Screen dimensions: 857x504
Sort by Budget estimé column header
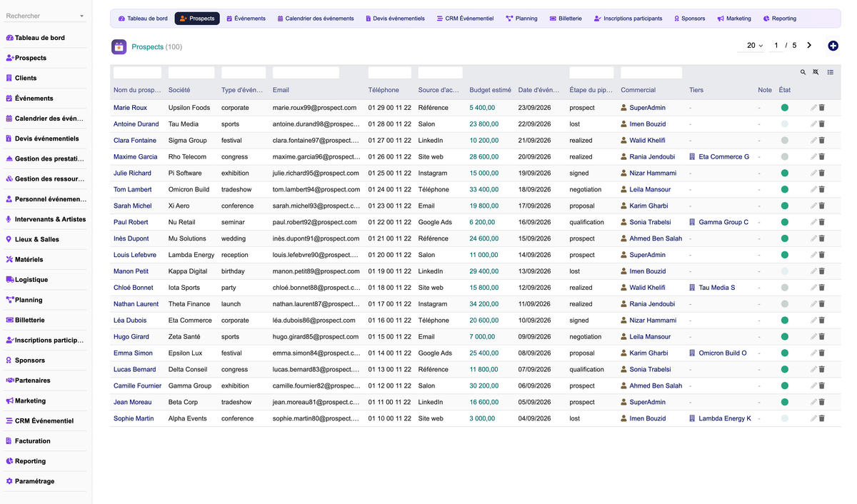click(x=490, y=90)
